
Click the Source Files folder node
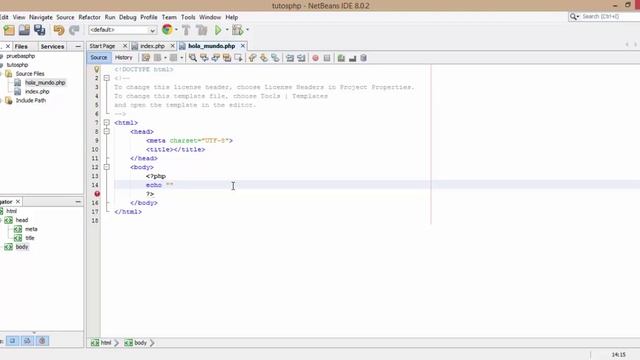click(30, 74)
